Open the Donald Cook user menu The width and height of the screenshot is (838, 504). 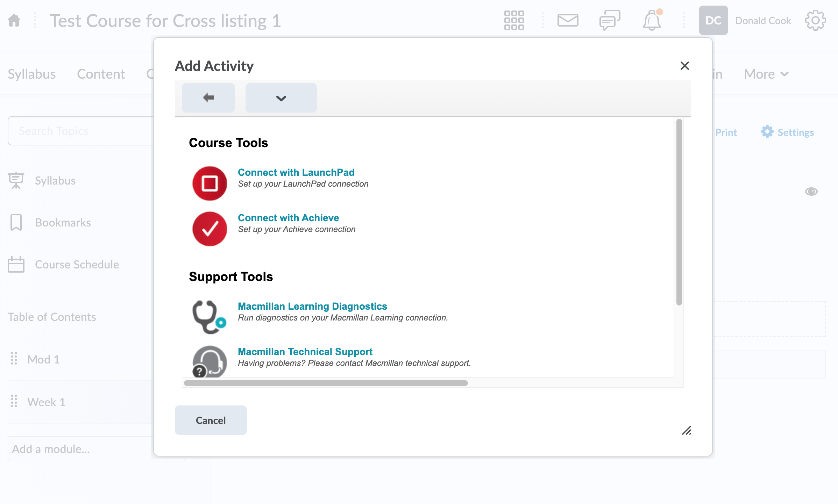[x=745, y=20]
